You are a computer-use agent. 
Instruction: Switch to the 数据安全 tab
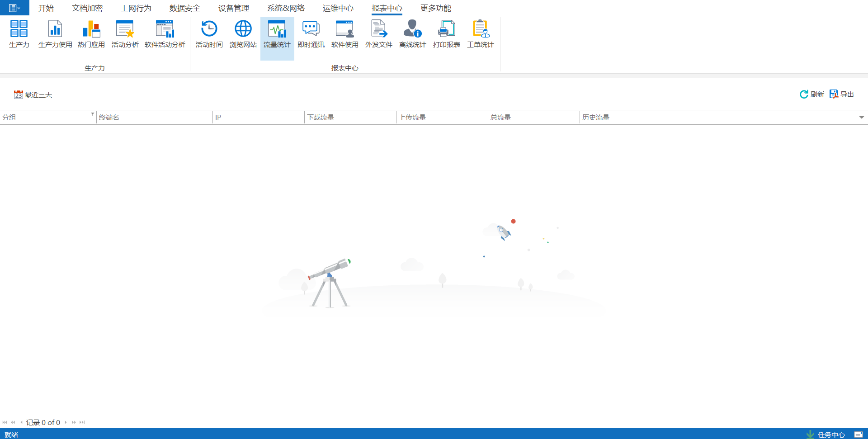[x=185, y=8]
